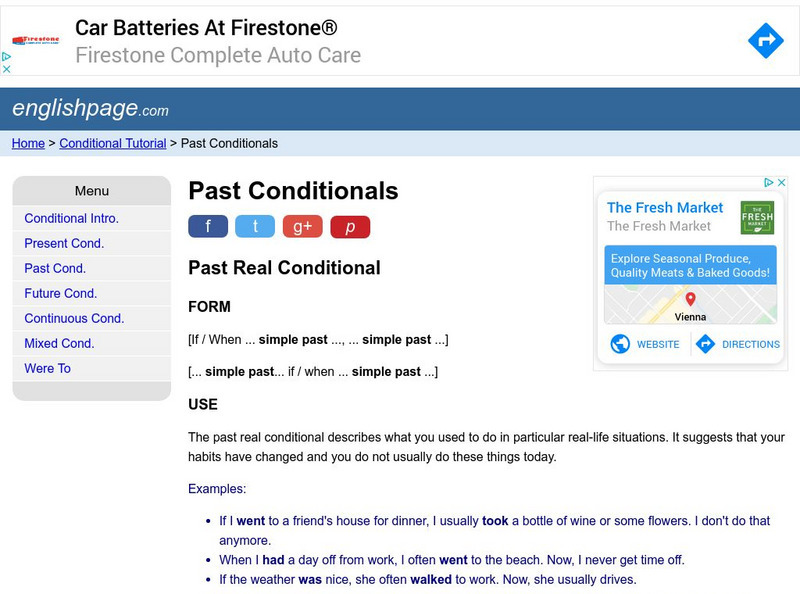Image resolution: width=800 pixels, height=594 pixels.
Task: Click directions arrow icon in Firestone ad
Action: click(766, 41)
